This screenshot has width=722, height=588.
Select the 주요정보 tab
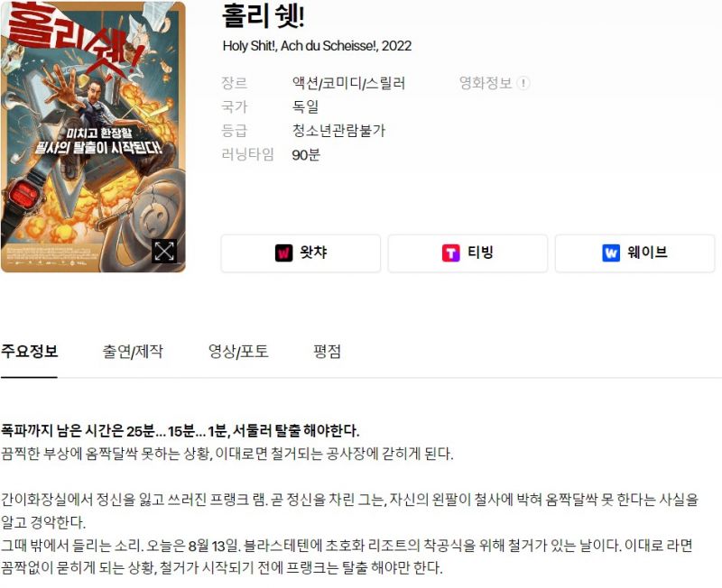(x=29, y=353)
